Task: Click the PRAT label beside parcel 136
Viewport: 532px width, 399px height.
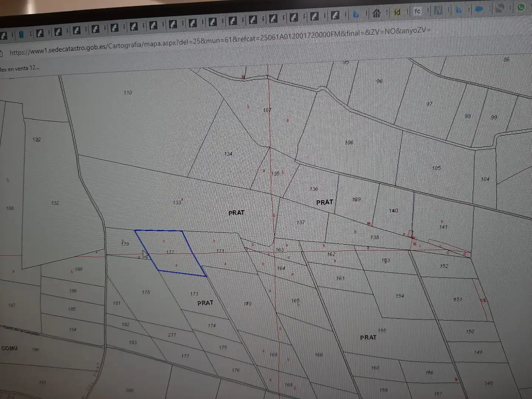Action: 324,202
